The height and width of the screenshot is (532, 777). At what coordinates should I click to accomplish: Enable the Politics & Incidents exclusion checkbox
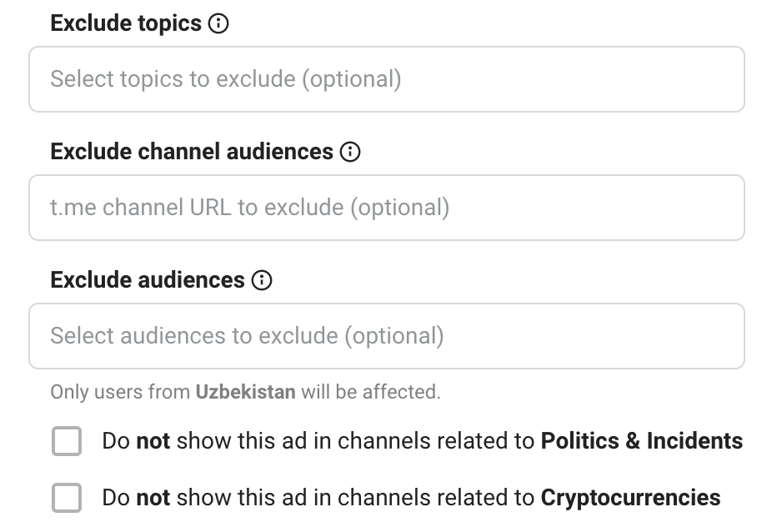coord(67,441)
